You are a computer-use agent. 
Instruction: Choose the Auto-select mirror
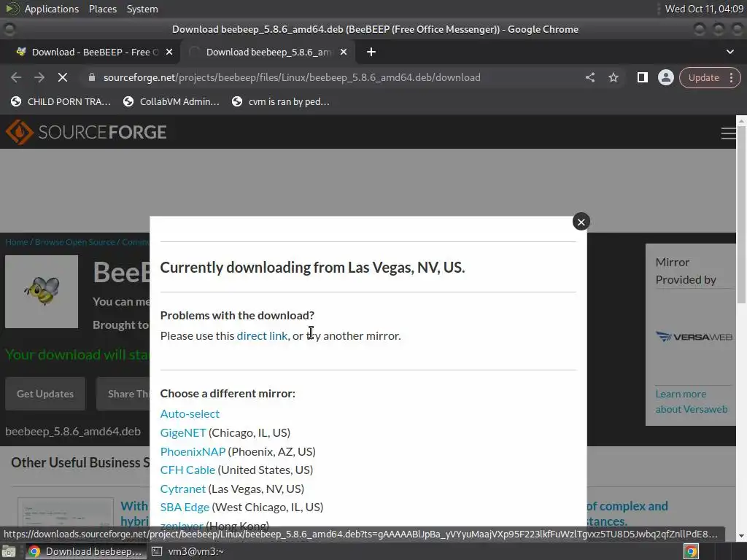click(190, 414)
